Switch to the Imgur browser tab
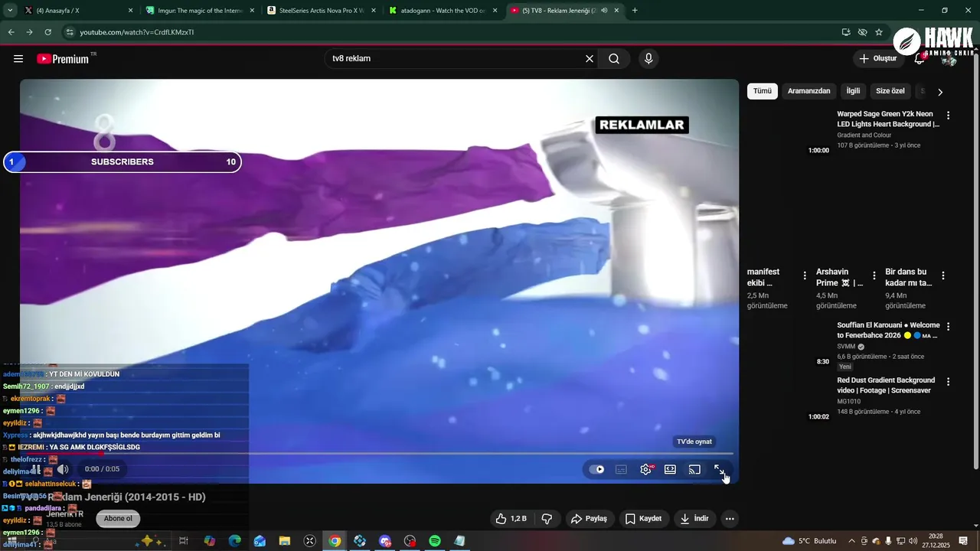Screen dimensions: 980x551 201,11
